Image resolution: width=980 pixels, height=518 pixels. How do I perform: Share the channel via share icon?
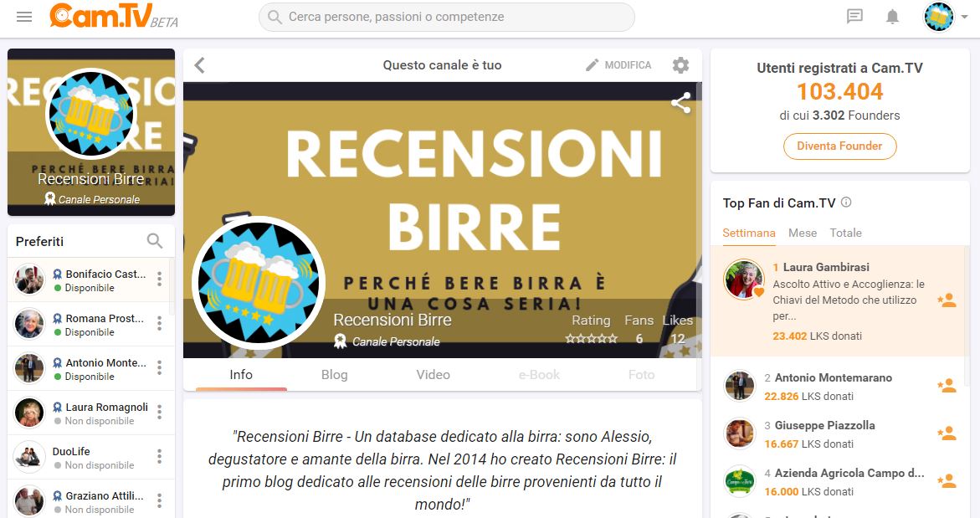coord(680,103)
